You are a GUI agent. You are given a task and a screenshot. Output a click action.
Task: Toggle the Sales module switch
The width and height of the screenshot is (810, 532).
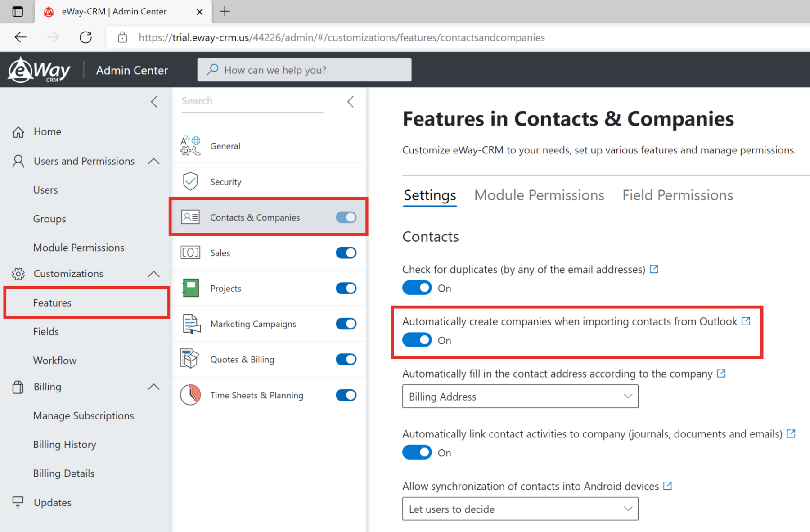click(x=346, y=252)
